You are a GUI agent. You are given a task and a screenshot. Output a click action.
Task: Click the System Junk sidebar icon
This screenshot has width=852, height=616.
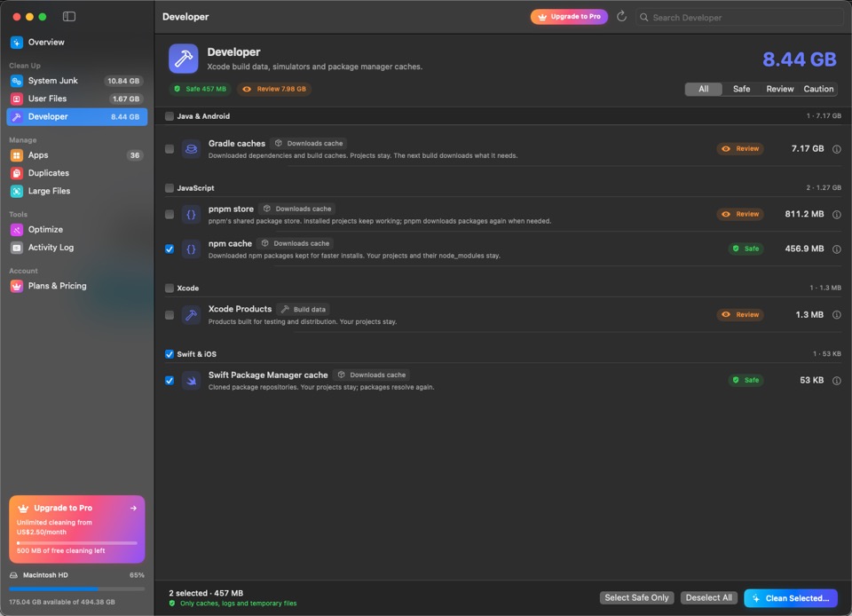[17, 81]
